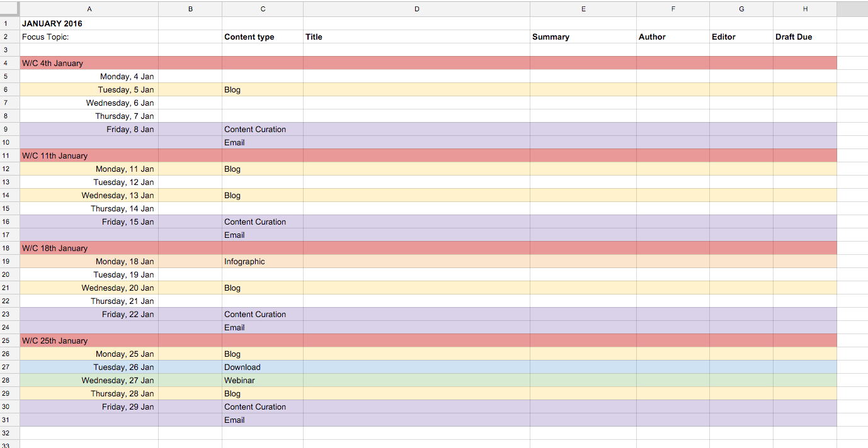Select the Blog cell for Monday, 25 Jan

click(262, 354)
